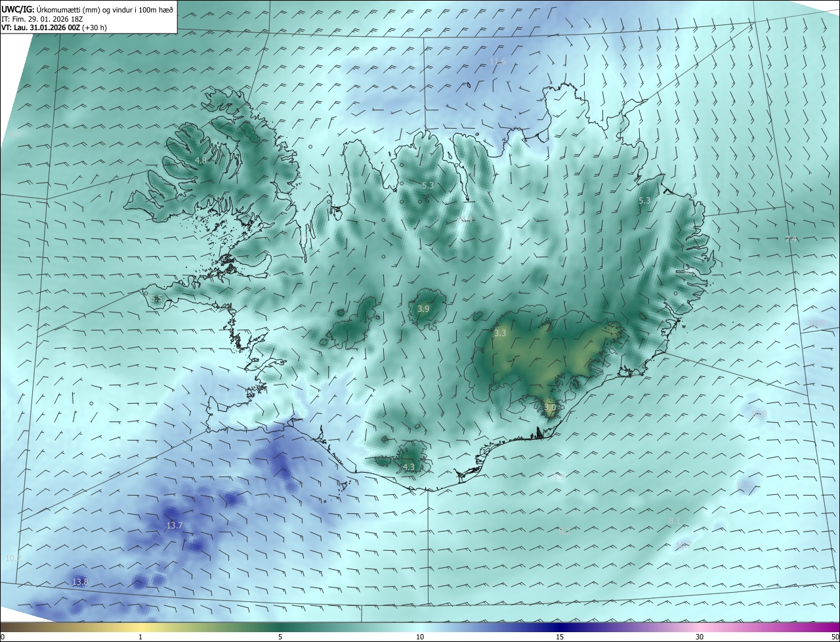Viewport: 840px width, 642px height.
Task: Click the dark navy section of the color bar
Action: point(560,627)
